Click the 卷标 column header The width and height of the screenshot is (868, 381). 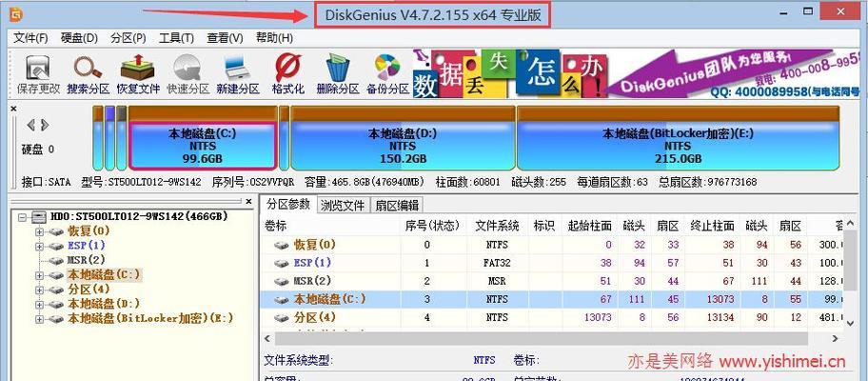(330, 226)
